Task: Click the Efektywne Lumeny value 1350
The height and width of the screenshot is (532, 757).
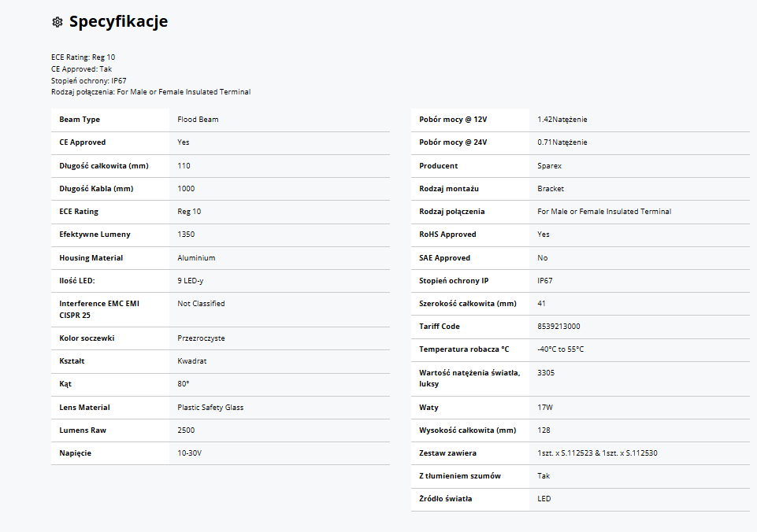Action: click(x=187, y=235)
